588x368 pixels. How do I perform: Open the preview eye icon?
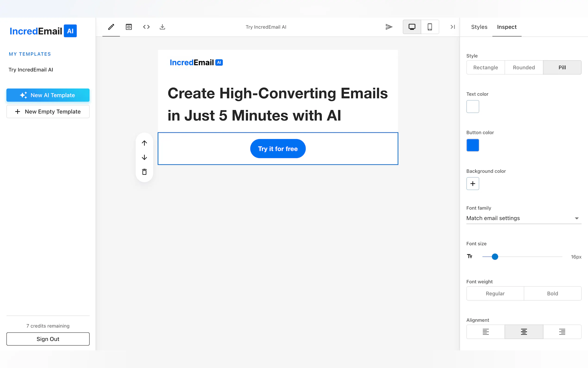click(128, 27)
